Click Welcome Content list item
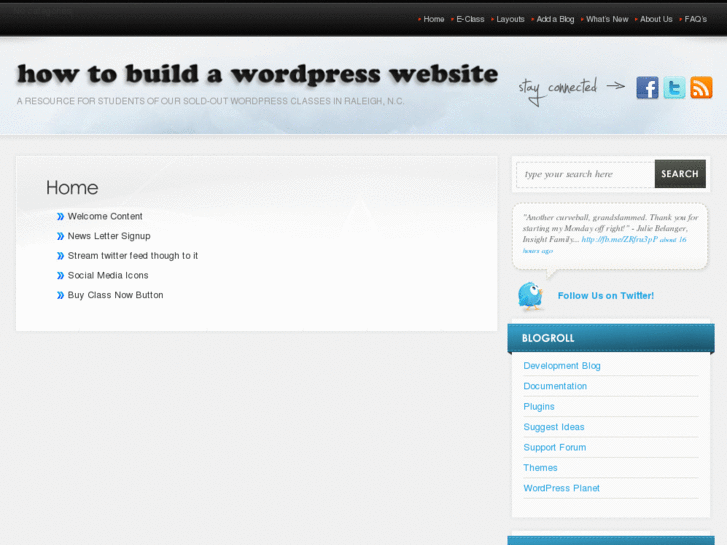The image size is (727, 545). [105, 217]
